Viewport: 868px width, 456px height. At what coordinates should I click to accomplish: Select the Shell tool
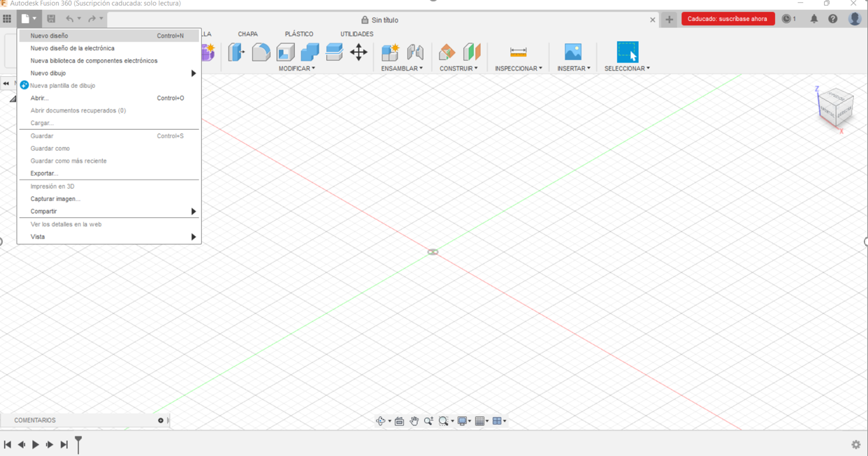coord(285,52)
